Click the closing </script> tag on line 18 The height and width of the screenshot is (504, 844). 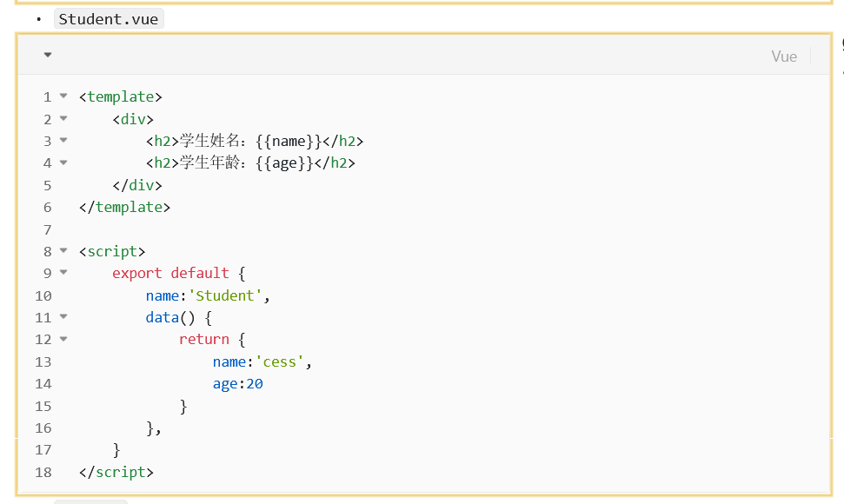pyautogui.click(x=116, y=473)
